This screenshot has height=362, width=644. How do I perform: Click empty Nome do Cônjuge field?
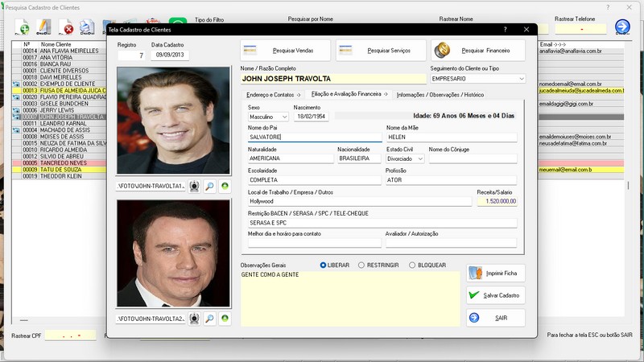coord(473,158)
